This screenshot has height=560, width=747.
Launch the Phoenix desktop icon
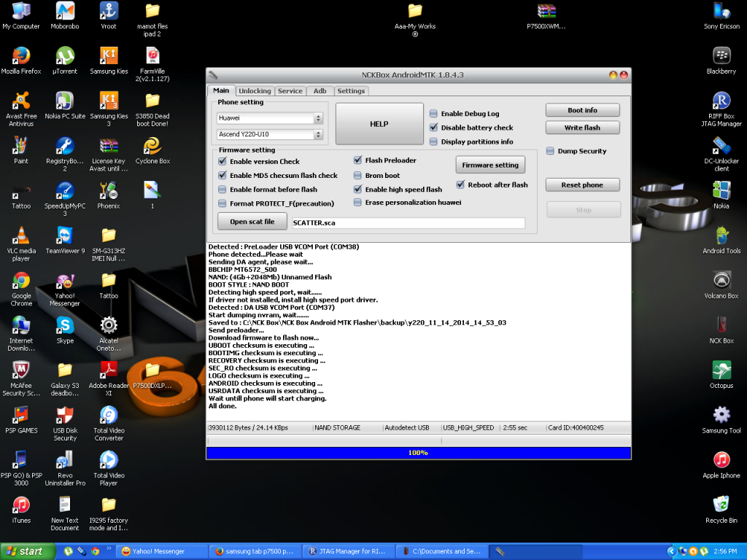(109, 191)
